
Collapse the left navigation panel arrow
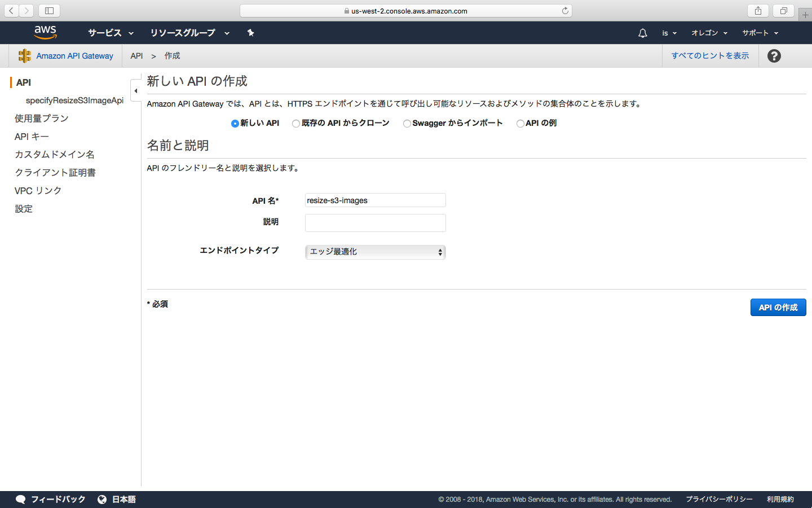pos(135,91)
